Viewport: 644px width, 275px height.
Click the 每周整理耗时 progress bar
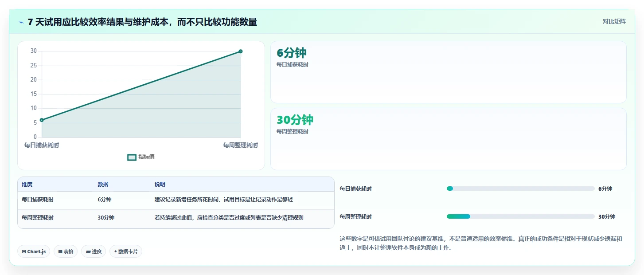pyautogui.click(x=520, y=216)
